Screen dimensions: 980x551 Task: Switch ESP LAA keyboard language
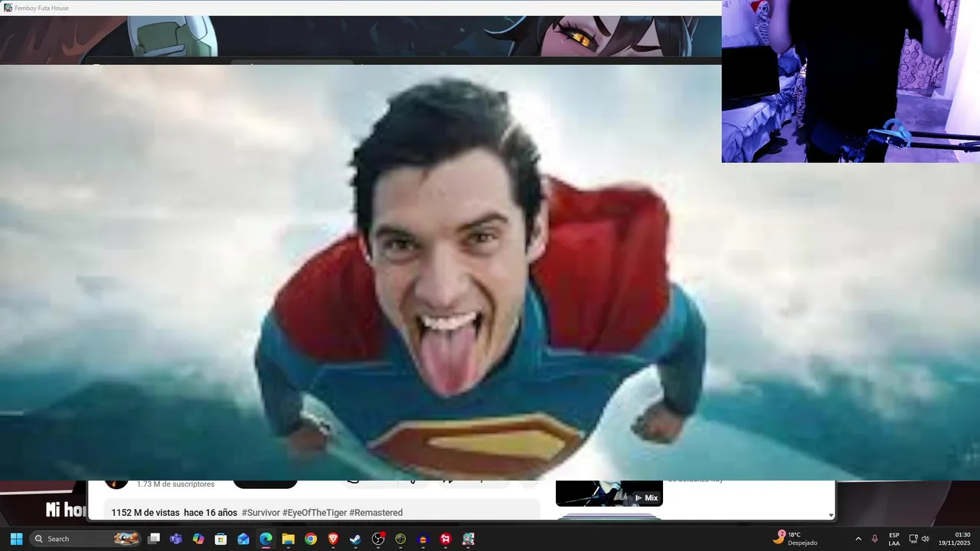click(x=894, y=539)
